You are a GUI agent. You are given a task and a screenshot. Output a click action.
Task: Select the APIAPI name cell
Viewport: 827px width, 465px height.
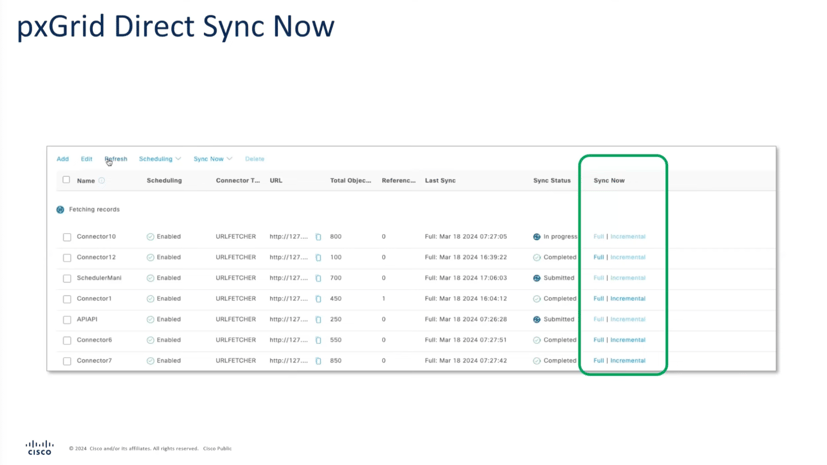[x=87, y=319]
